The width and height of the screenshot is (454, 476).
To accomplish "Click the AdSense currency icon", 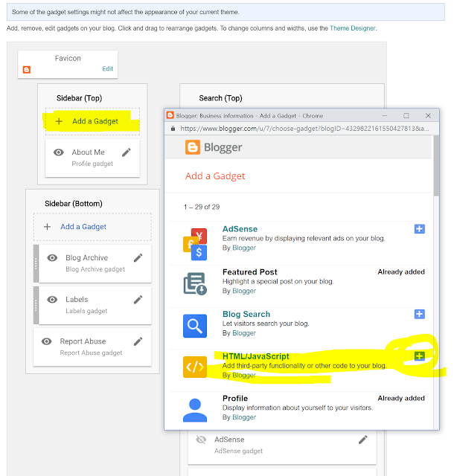I will [x=195, y=245].
